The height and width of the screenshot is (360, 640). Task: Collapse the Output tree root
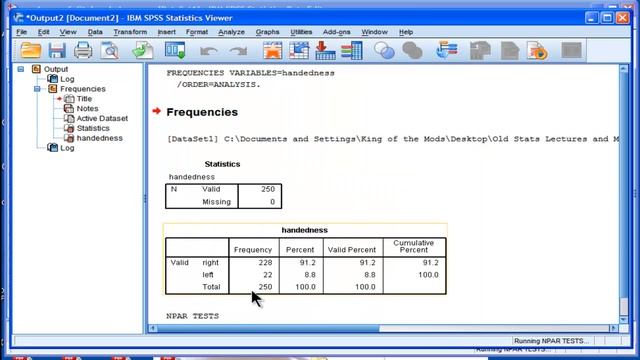(21, 69)
